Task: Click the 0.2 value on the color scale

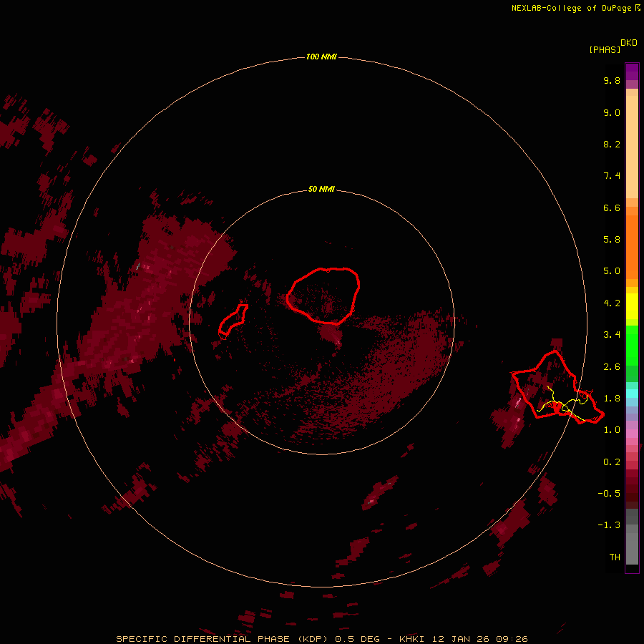Action: 612,462
